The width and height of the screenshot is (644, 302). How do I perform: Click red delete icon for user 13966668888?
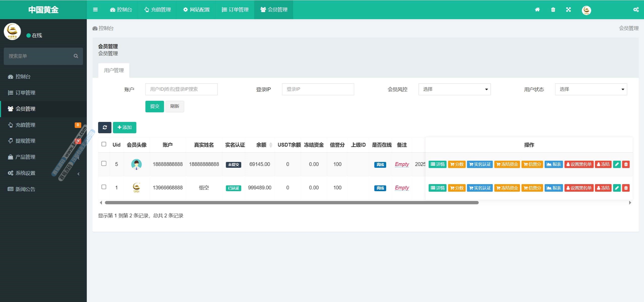click(x=626, y=188)
